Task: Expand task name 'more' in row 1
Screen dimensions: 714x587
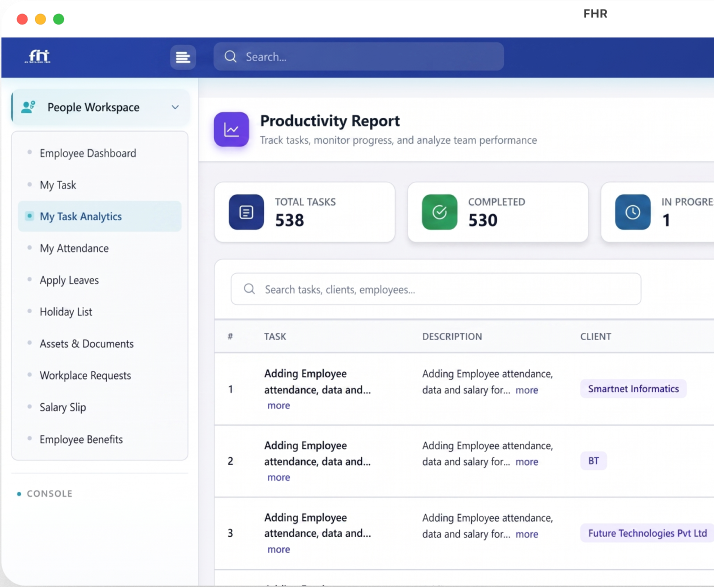Action: [x=279, y=405]
